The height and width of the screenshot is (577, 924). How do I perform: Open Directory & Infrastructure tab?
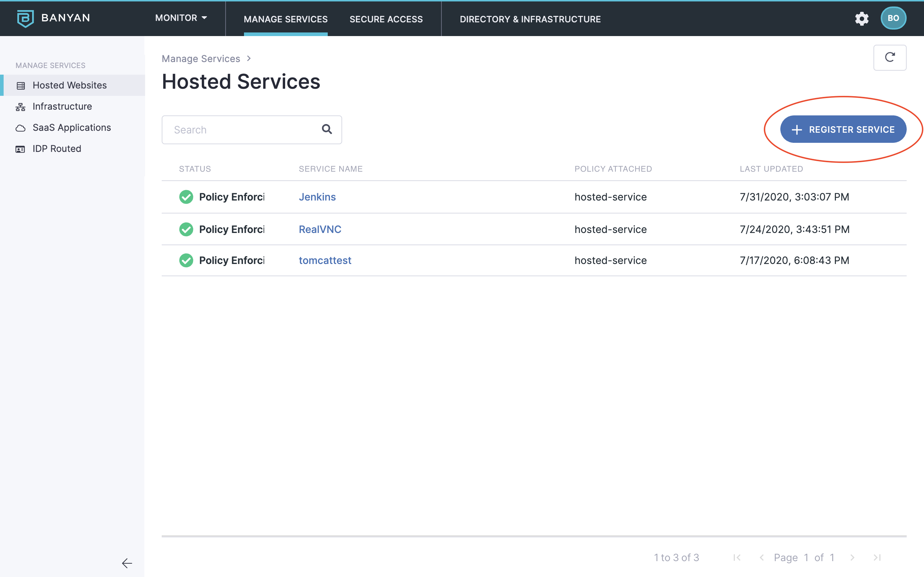pyautogui.click(x=530, y=19)
